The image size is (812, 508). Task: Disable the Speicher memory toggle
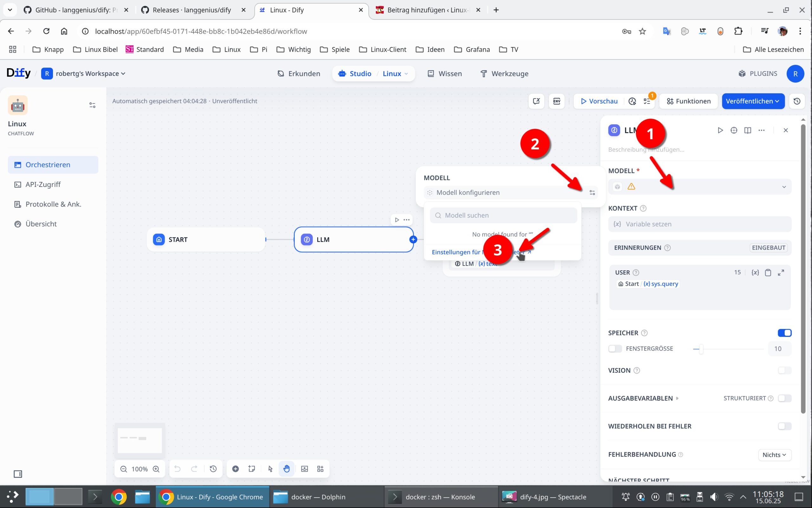(784, 333)
